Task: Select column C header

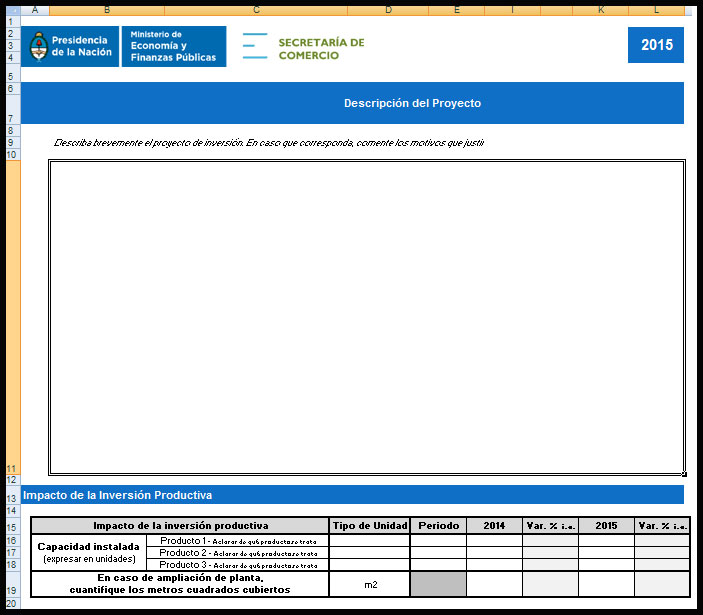Action: (257, 10)
